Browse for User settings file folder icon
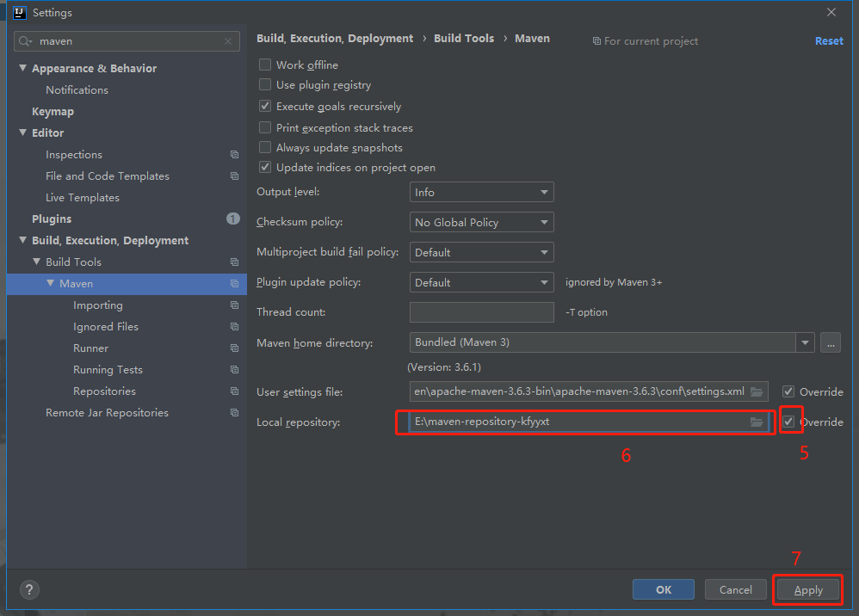 click(x=757, y=392)
